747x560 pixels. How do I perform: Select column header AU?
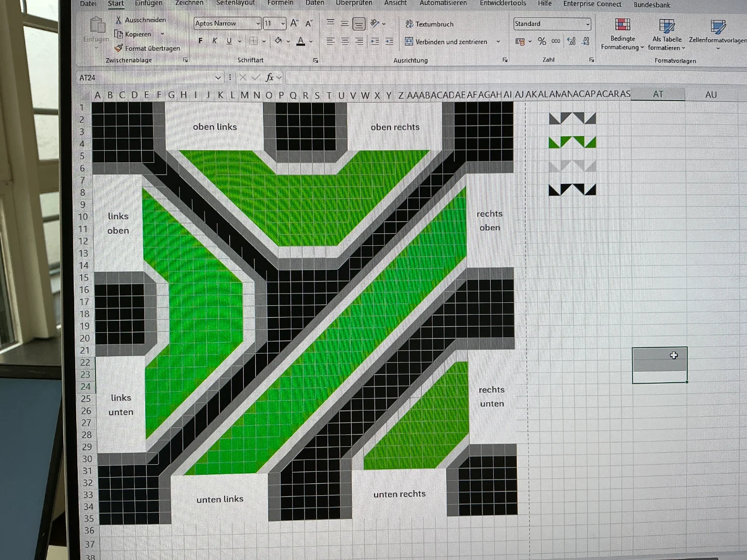(711, 95)
